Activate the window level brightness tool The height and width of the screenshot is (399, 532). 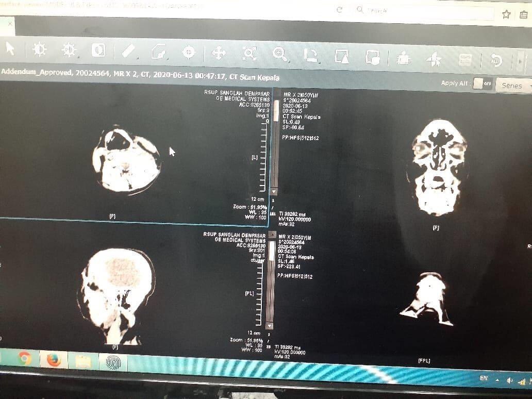(40, 49)
